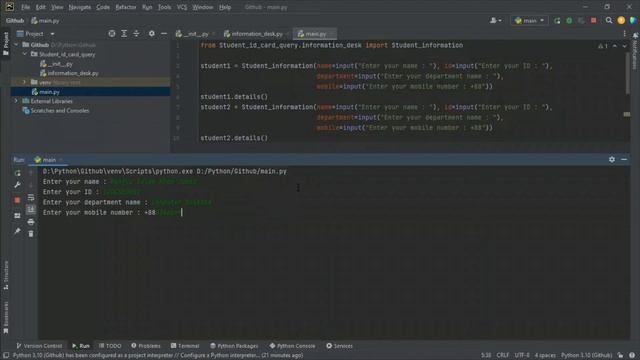This screenshot has height=360, width=640.
Task: Open the user account dropdown
Action: click(x=496, y=20)
